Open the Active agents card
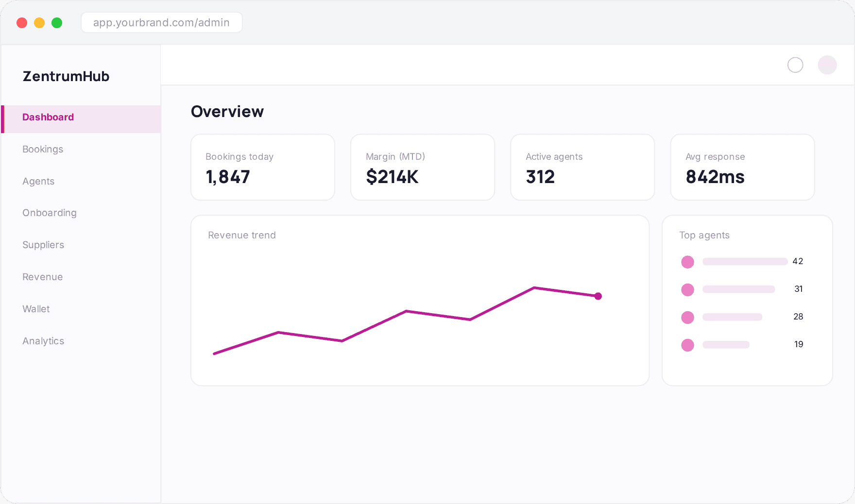The image size is (855, 504). click(582, 167)
